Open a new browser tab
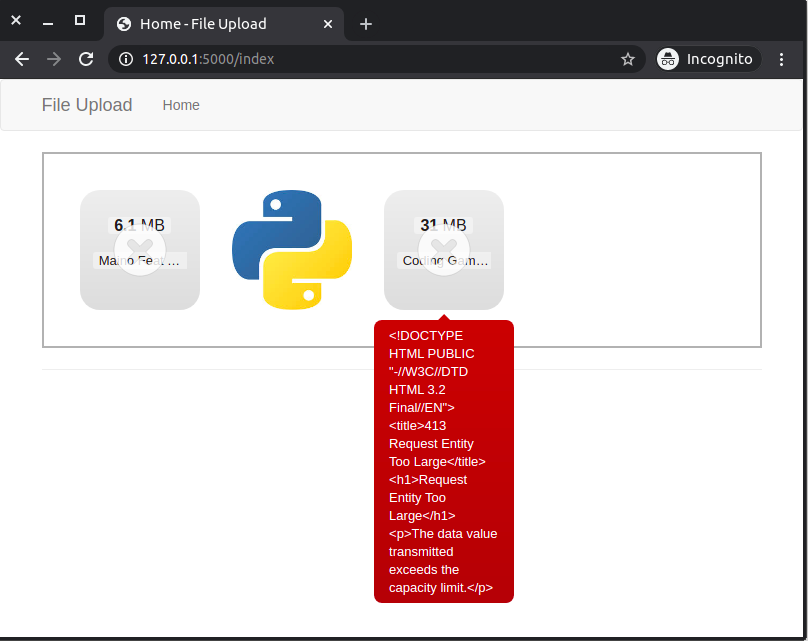Viewport: 808px width, 641px height. pos(366,24)
